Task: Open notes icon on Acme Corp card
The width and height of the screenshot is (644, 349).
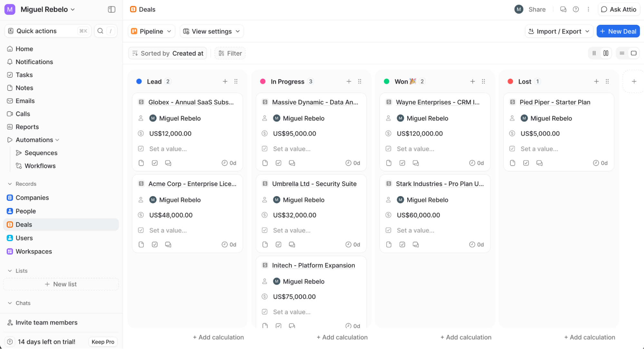Action: tap(141, 244)
